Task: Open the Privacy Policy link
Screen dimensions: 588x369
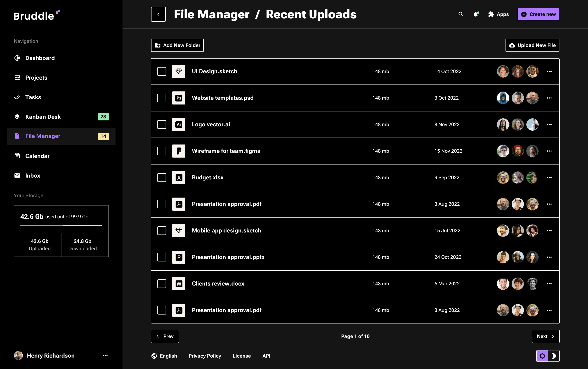Action: tap(205, 356)
